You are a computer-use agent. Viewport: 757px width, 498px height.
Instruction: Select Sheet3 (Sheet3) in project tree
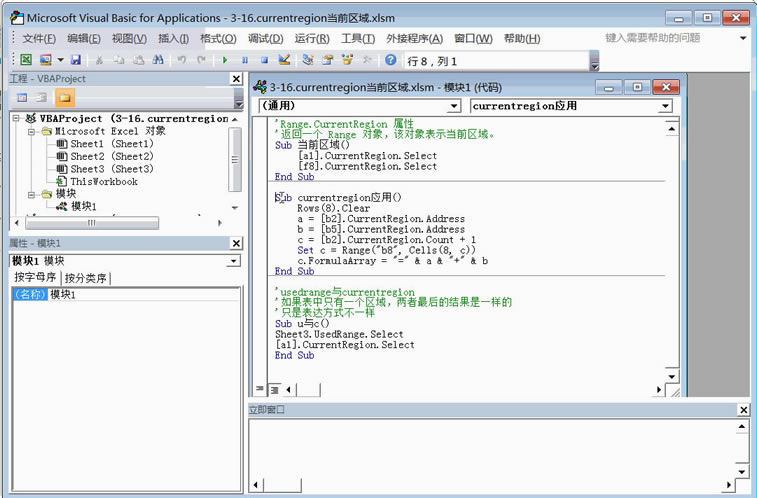[112, 169]
